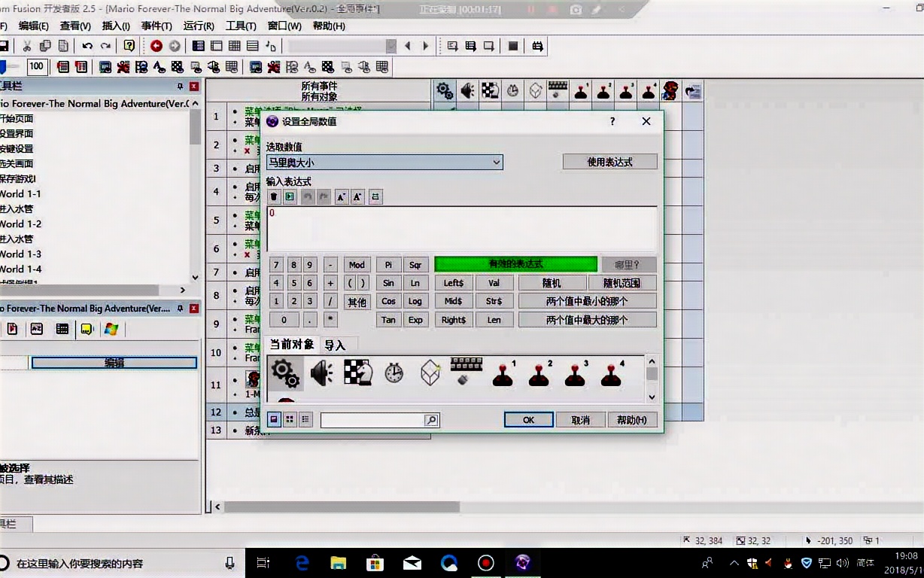Open the 运行(R) menu
Image resolution: width=924 pixels, height=578 pixels.
pyautogui.click(x=199, y=26)
